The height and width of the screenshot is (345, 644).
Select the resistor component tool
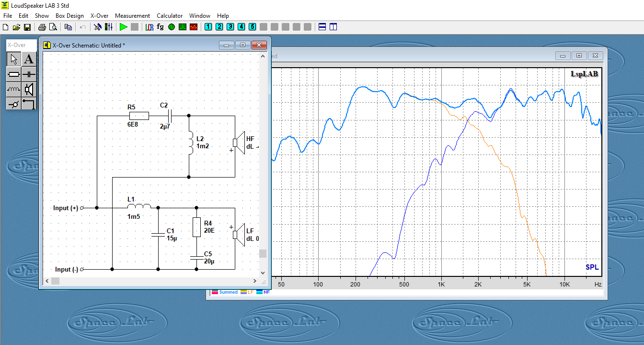pos(14,74)
